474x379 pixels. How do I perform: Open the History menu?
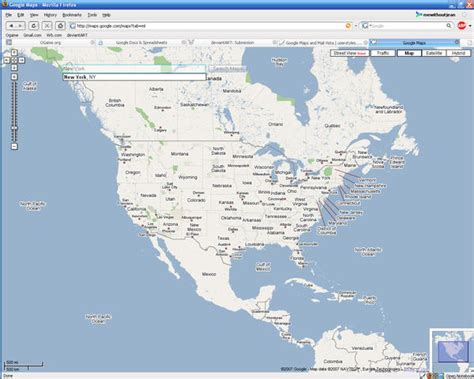tap(50, 15)
